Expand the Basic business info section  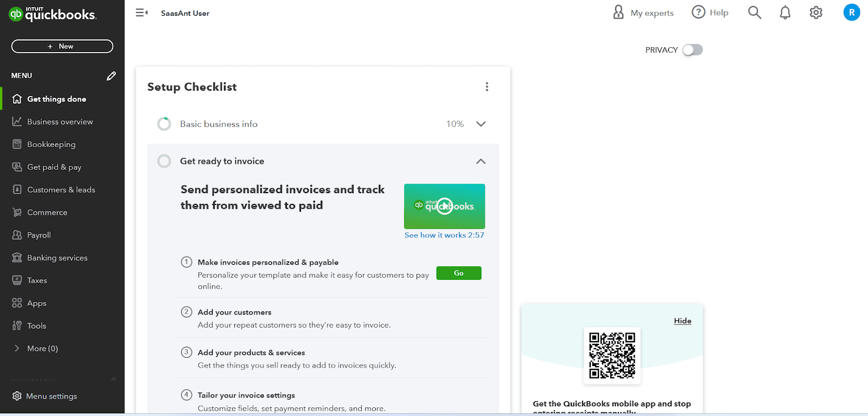click(x=481, y=124)
